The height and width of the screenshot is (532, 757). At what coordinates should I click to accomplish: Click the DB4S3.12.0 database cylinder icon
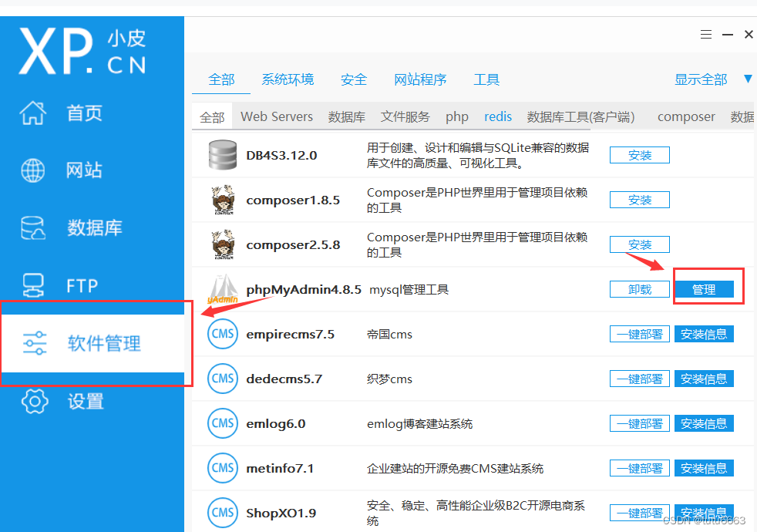point(223,155)
